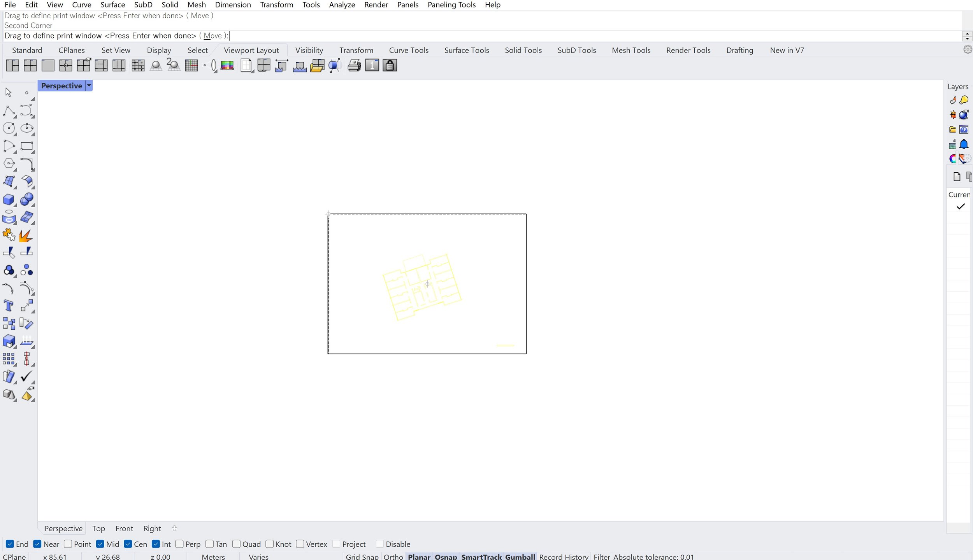Toggle the End osnap checkbox
This screenshot has height=560, width=973.
pyautogui.click(x=10, y=544)
